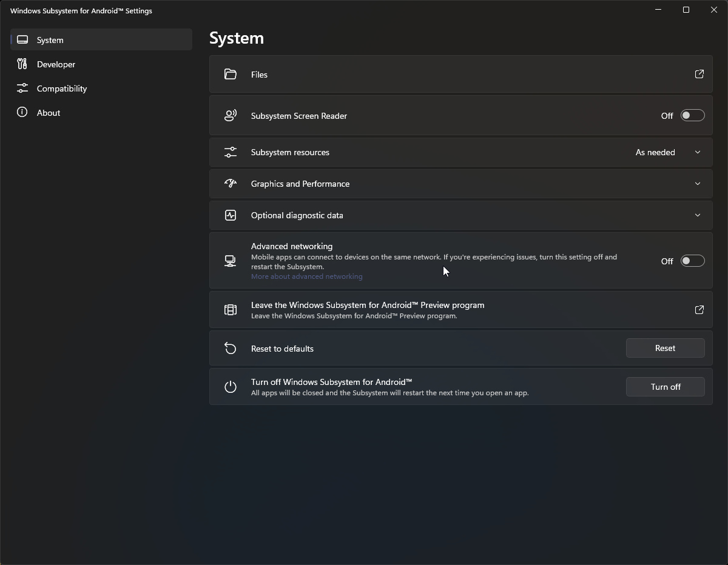Expand the Graphics and Performance section chevron

click(x=698, y=184)
